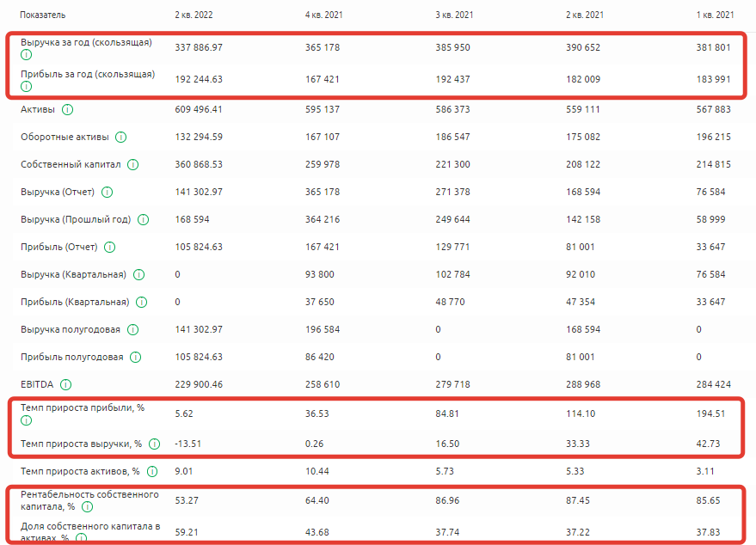Image resolution: width=756 pixels, height=545 pixels.
Task: Open info icon next to Прибыль (Отчет)
Action: pos(109,248)
